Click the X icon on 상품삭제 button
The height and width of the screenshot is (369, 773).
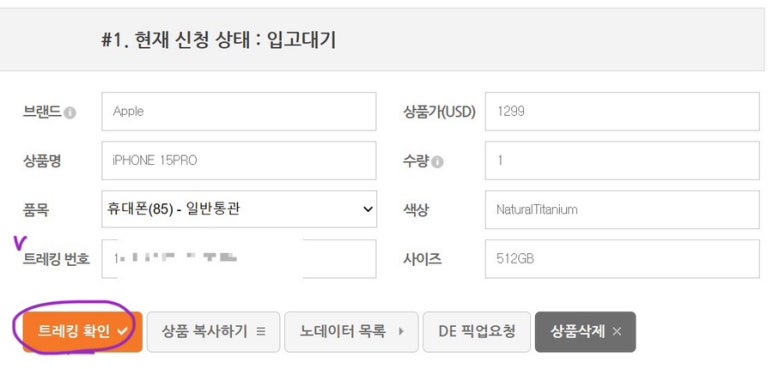pos(616,332)
